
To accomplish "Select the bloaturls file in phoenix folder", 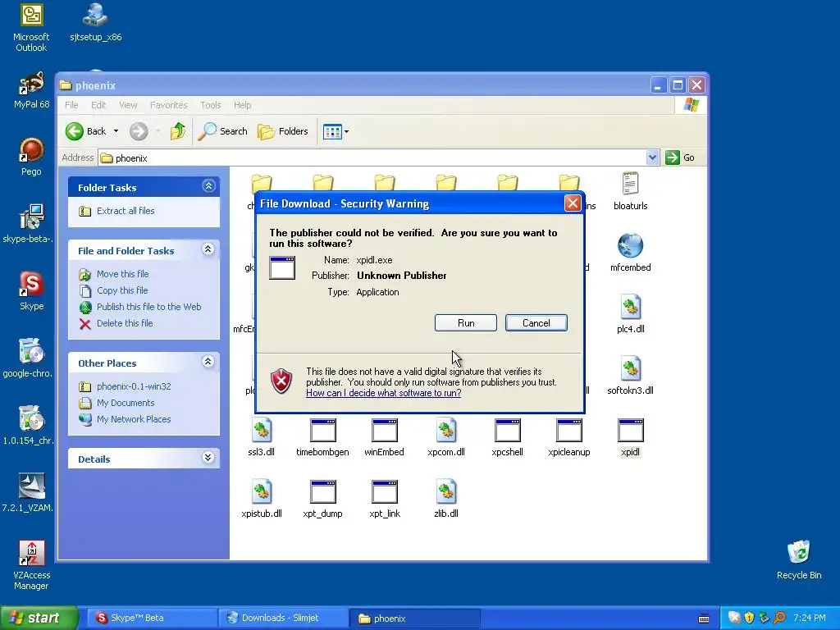I will (x=631, y=191).
